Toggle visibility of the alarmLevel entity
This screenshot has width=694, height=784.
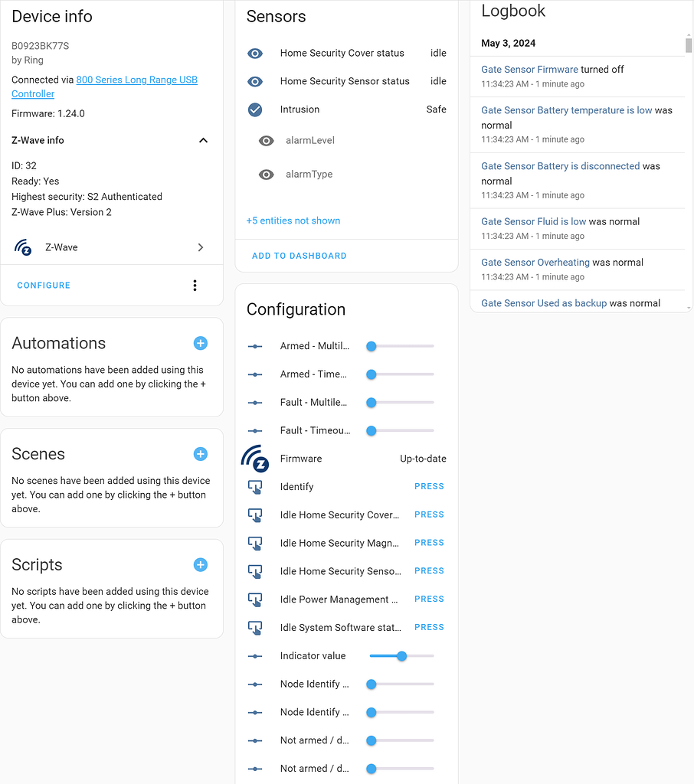point(266,140)
